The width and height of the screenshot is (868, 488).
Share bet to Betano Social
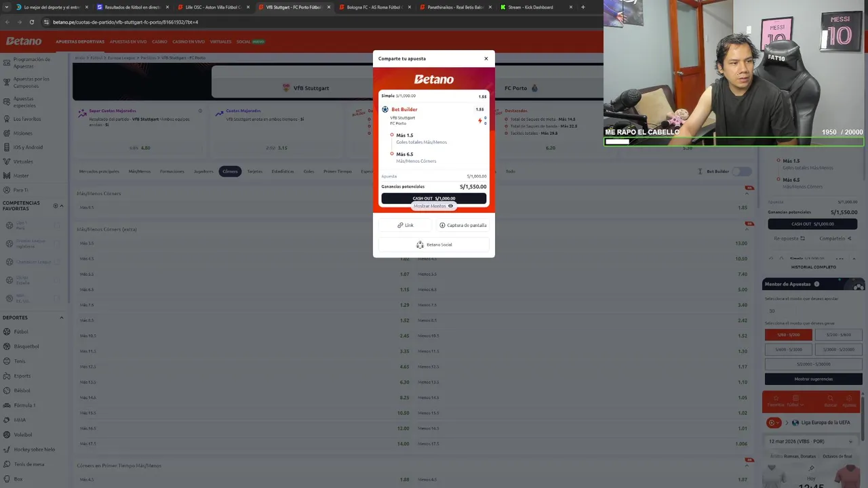click(434, 245)
